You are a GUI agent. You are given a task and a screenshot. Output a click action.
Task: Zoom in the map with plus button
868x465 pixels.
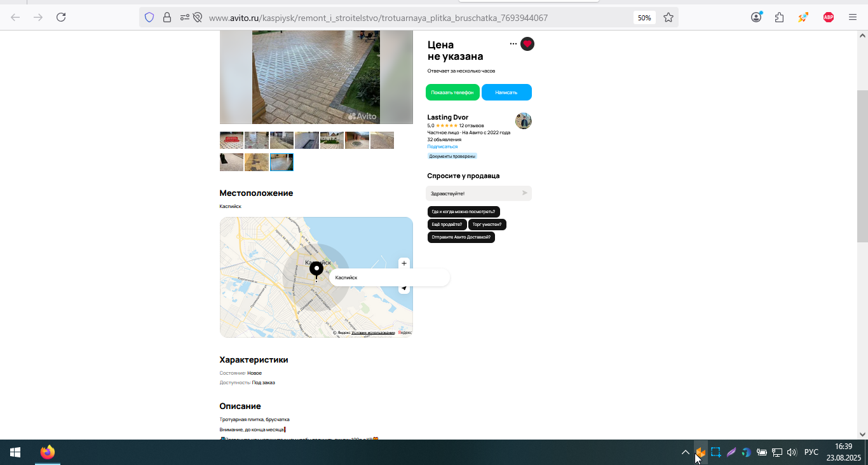404,263
